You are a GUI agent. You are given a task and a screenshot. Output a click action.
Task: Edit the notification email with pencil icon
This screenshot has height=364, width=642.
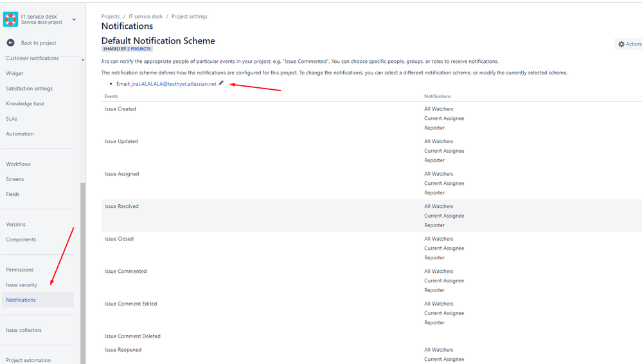tap(221, 83)
